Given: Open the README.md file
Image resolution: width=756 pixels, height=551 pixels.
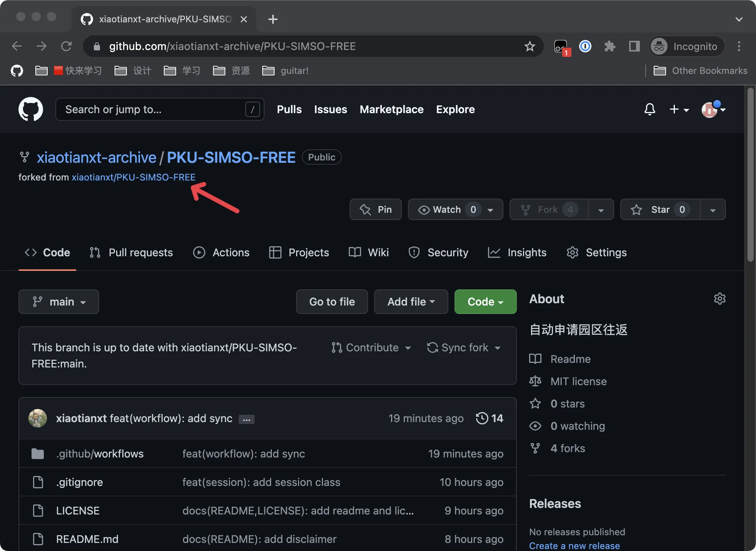Looking at the screenshot, I should [87, 539].
